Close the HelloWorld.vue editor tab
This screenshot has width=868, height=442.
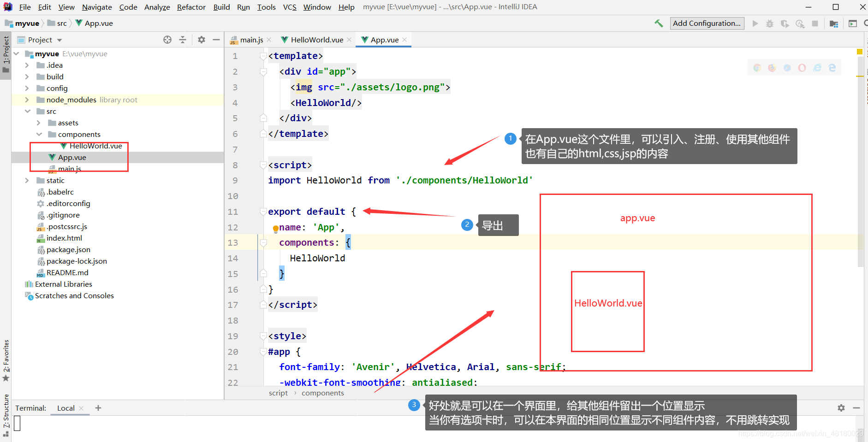pos(349,40)
